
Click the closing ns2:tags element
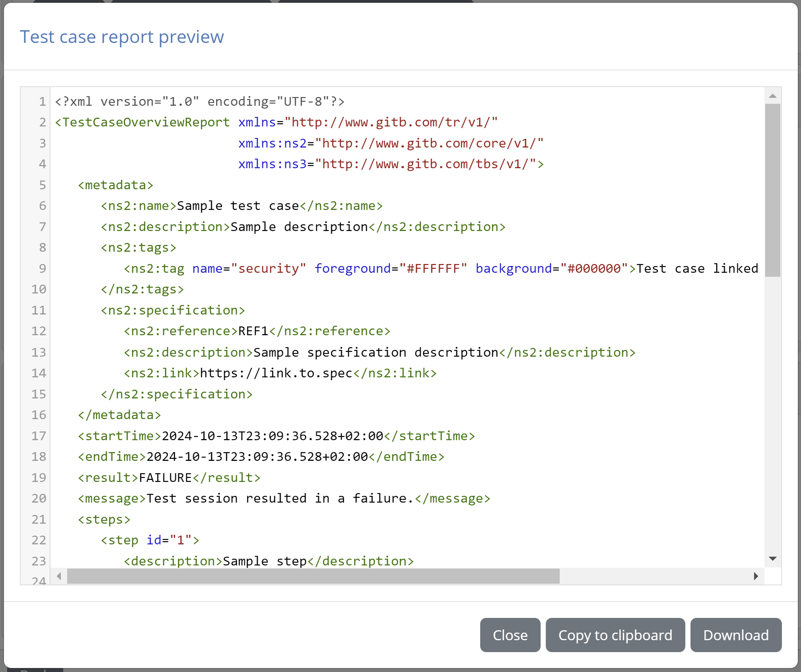pos(142,289)
